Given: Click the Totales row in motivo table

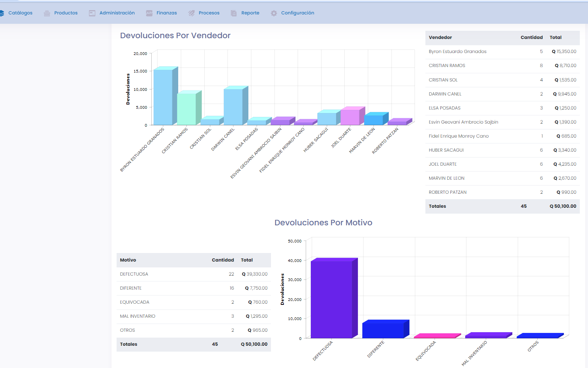Looking at the screenshot, I should click(x=193, y=344).
